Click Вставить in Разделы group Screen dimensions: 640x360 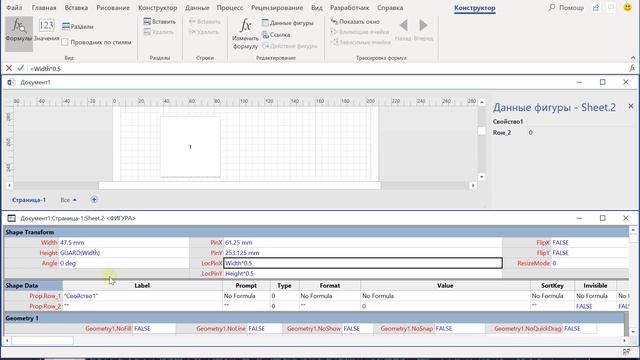click(x=160, y=22)
